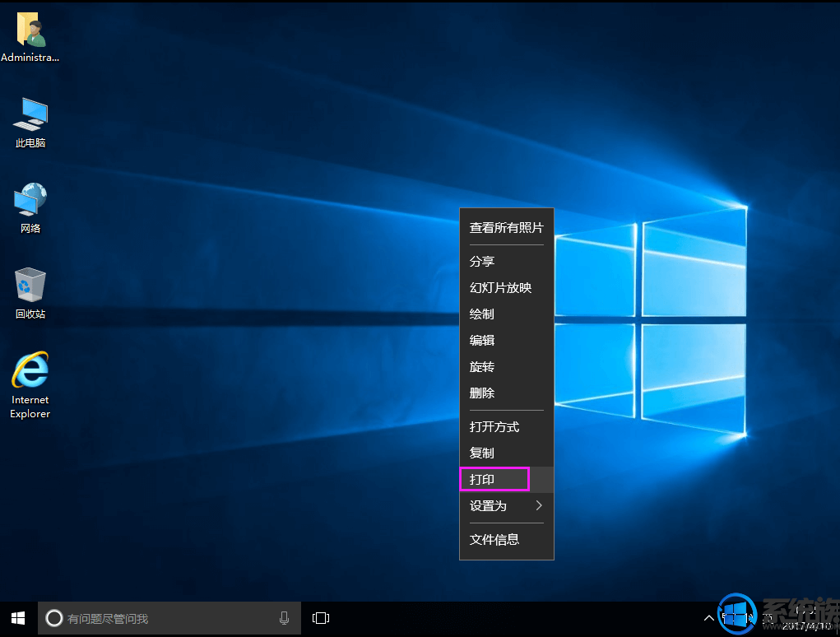Choose 复制 in the context menu
This screenshot has width=840, height=637.
click(506, 453)
